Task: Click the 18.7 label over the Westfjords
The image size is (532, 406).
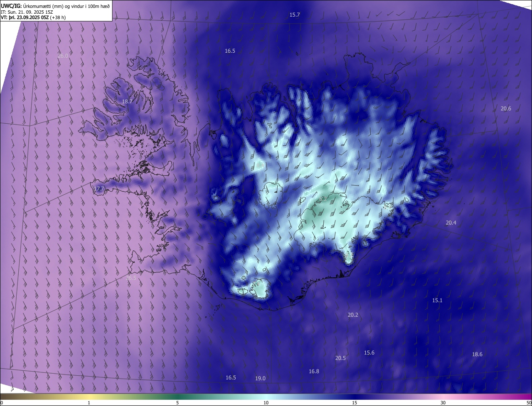Action: pyautogui.click(x=127, y=101)
